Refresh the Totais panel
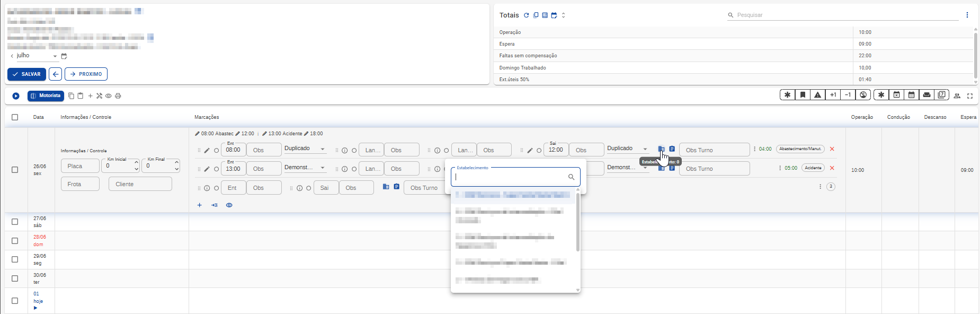 point(526,15)
